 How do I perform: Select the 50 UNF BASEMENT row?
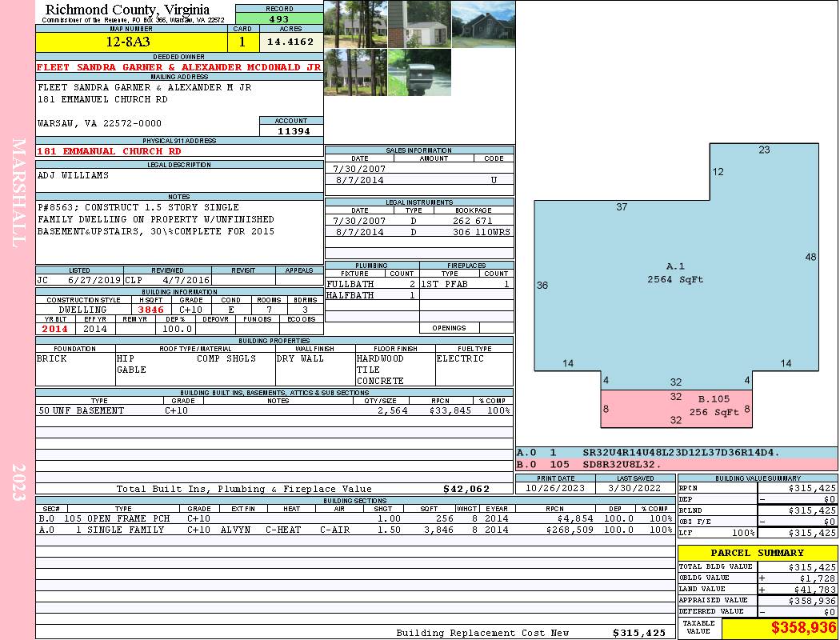coord(273,410)
